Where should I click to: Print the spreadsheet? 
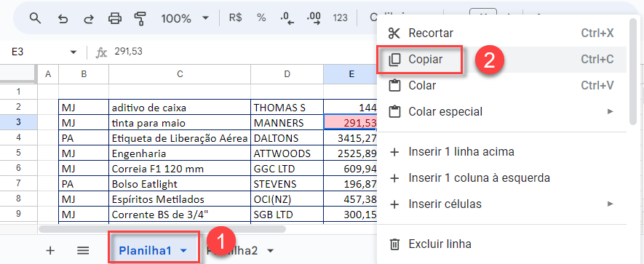tap(114, 18)
